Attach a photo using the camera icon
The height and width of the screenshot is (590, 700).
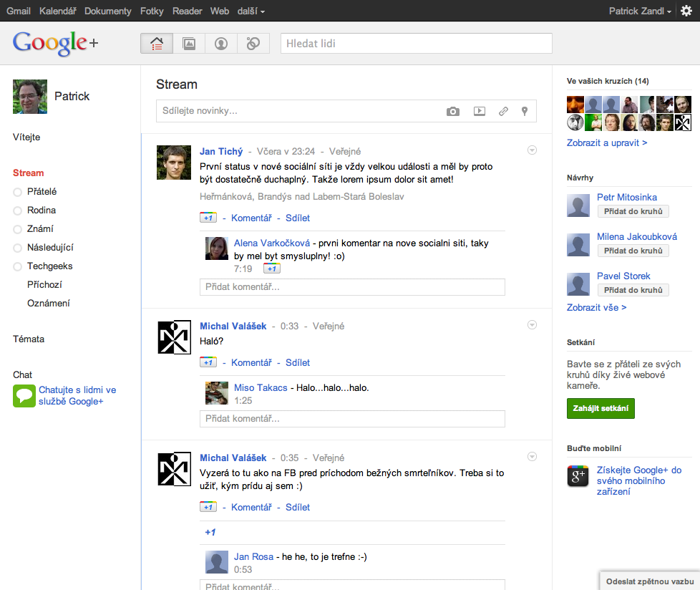point(452,112)
